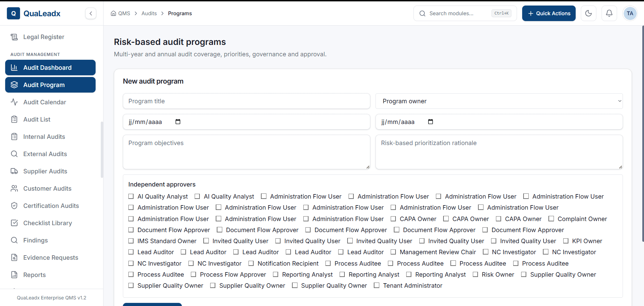Collapse the sidebar with chevron button
Image resolution: width=644 pixels, height=306 pixels.
click(91, 13)
